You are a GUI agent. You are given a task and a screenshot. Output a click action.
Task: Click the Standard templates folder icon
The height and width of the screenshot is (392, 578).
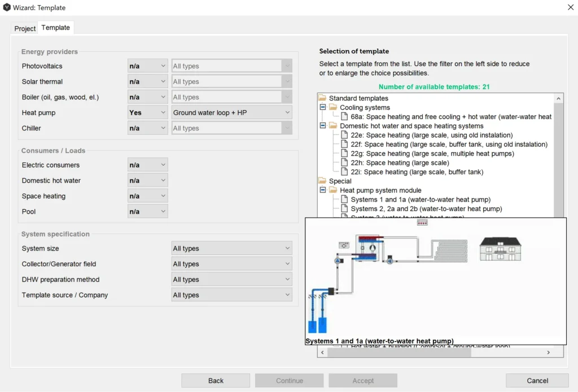[x=322, y=98]
